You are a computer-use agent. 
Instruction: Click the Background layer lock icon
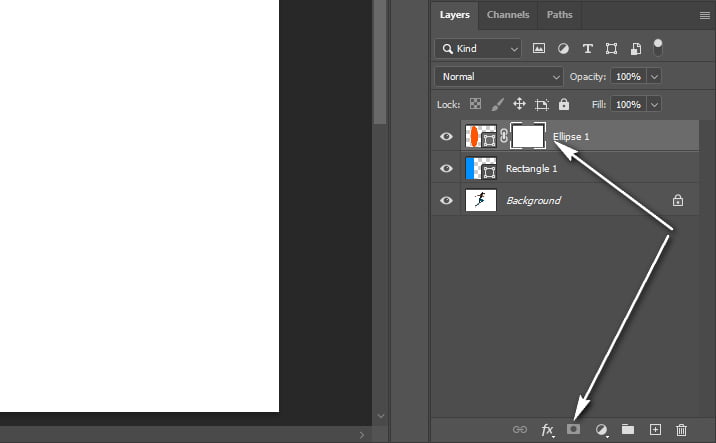coord(678,200)
